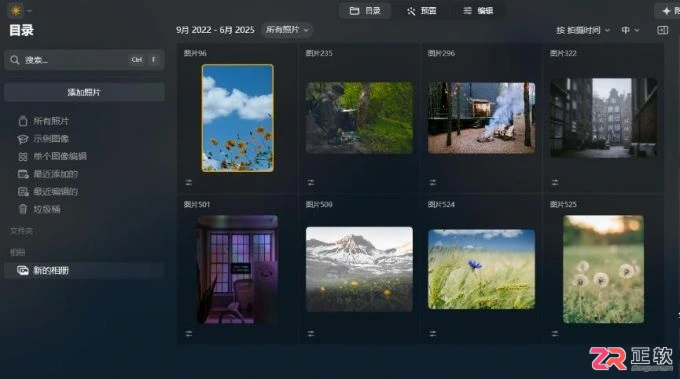Click adjustments icon under 图片525

(555, 333)
